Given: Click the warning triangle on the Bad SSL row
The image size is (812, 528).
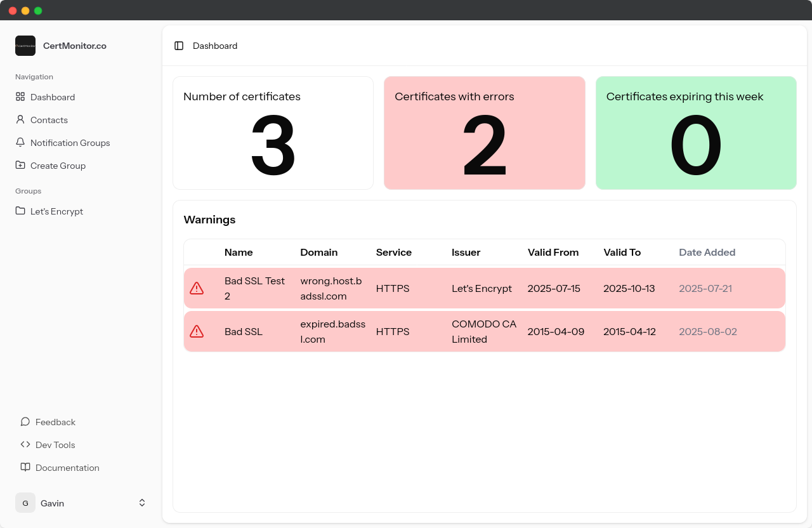Looking at the screenshot, I should click(x=197, y=331).
